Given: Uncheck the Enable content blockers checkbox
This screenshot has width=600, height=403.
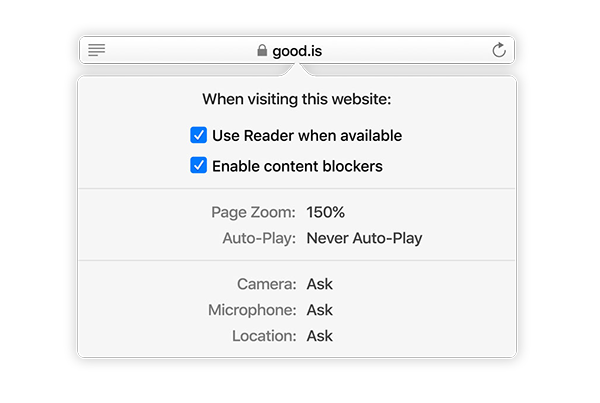Looking at the screenshot, I should coord(199,165).
